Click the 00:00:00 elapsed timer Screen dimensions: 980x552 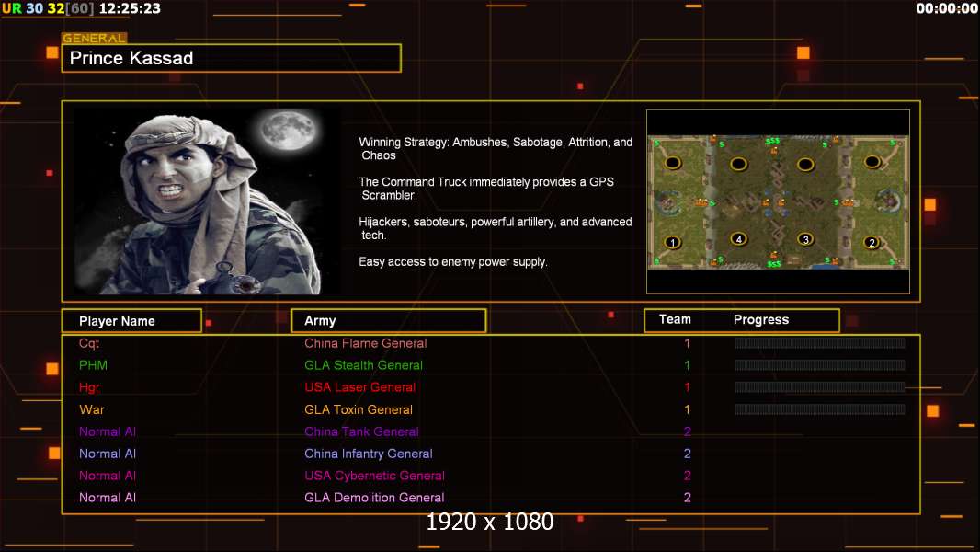(x=947, y=9)
